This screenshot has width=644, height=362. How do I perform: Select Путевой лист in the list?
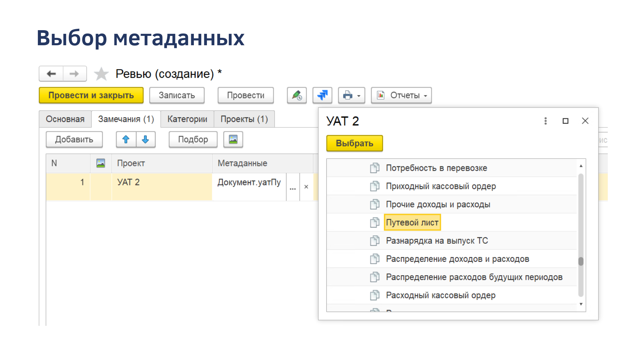pyautogui.click(x=412, y=223)
